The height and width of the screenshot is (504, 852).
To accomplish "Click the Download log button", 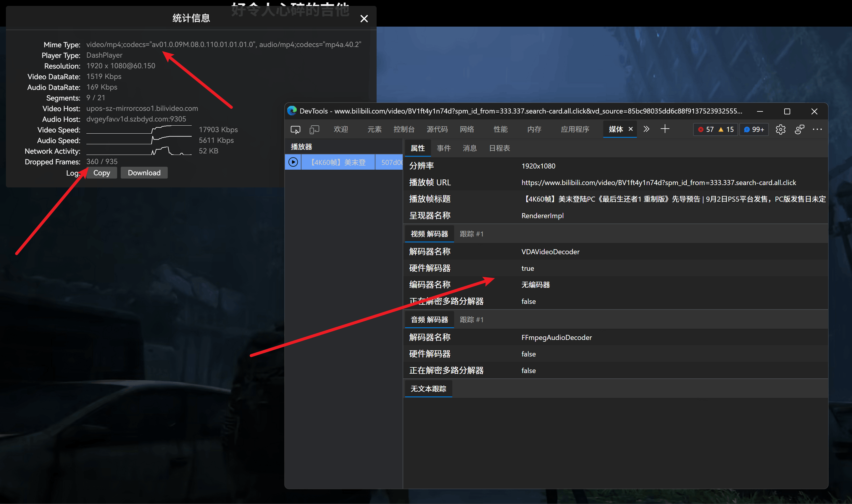I will [144, 173].
